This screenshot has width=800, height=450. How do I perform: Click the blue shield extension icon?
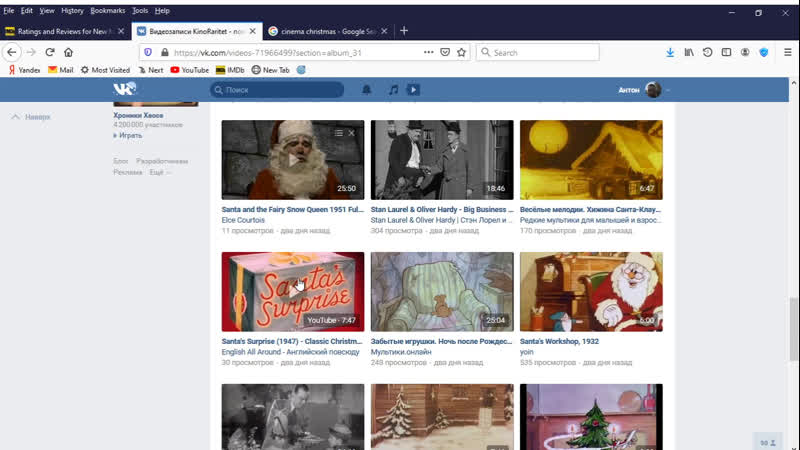pyautogui.click(x=763, y=52)
